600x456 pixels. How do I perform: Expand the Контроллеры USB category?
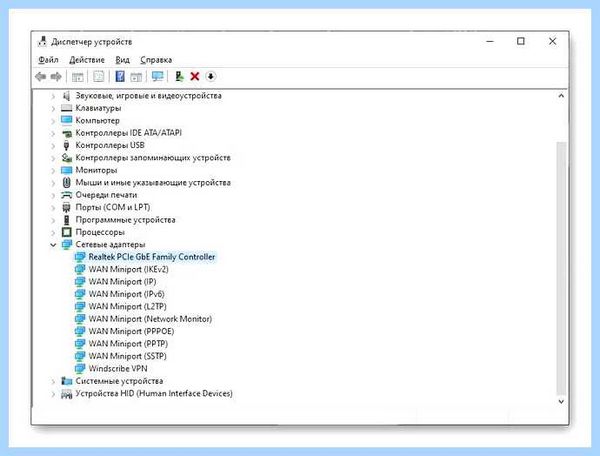[53, 146]
